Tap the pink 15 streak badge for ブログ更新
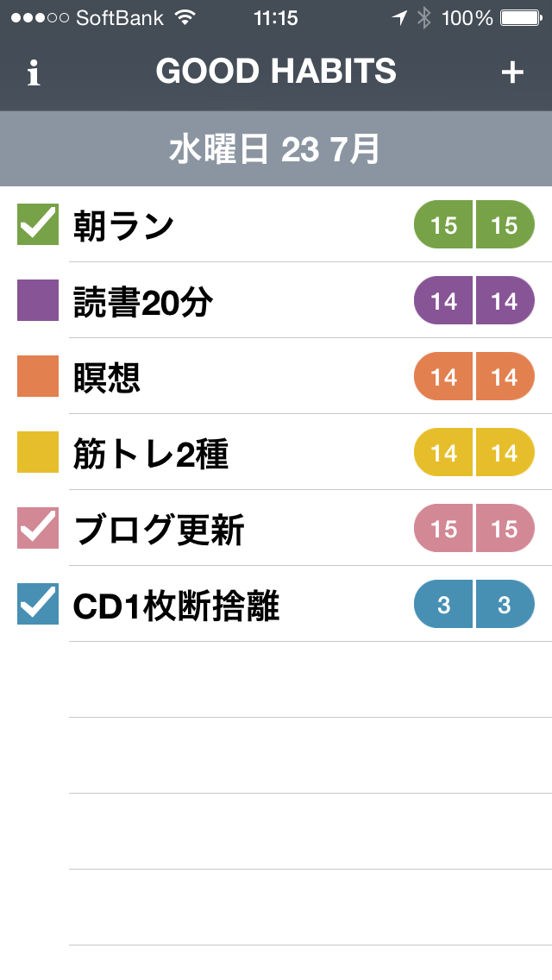This screenshot has width=552, height=980. [x=474, y=529]
